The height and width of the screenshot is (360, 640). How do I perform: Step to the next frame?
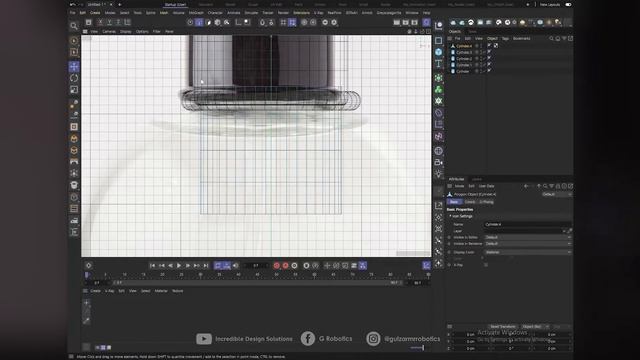[188, 266]
